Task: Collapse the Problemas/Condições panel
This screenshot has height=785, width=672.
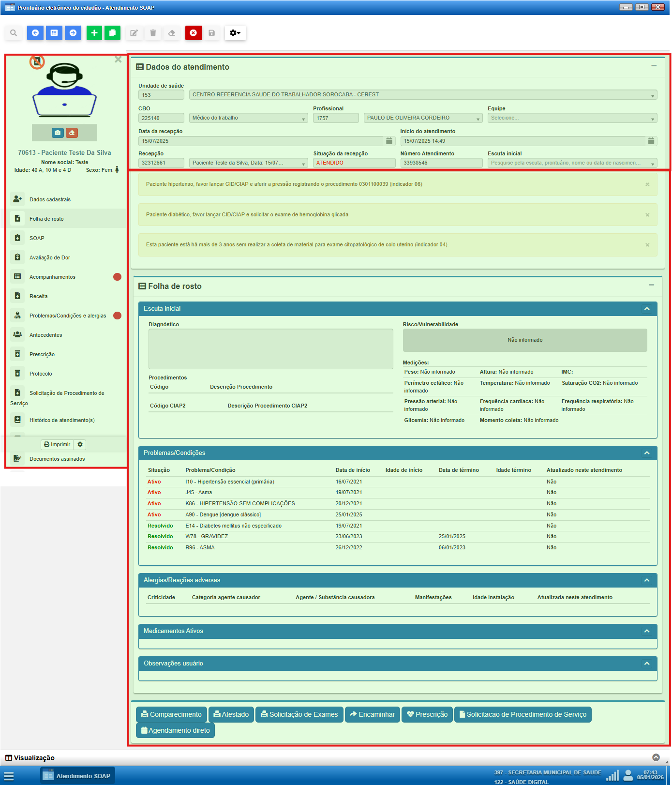Action: pyautogui.click(x=647, y=453)
